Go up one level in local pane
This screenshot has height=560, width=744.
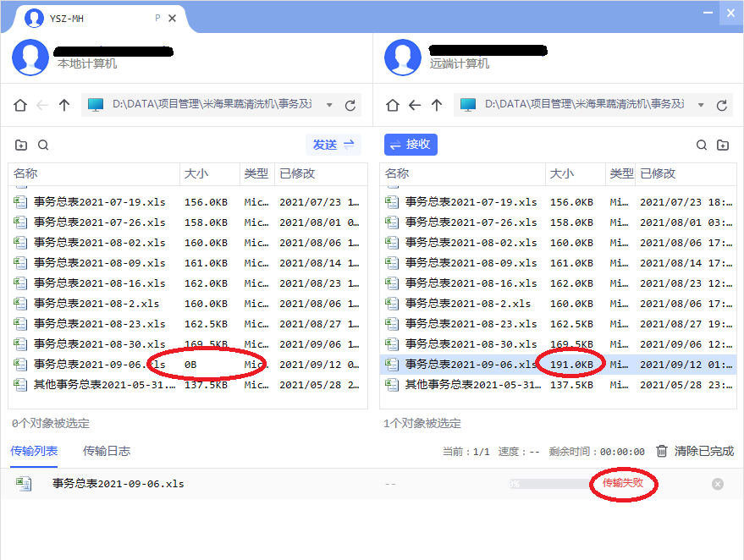[x=64, y=105]
